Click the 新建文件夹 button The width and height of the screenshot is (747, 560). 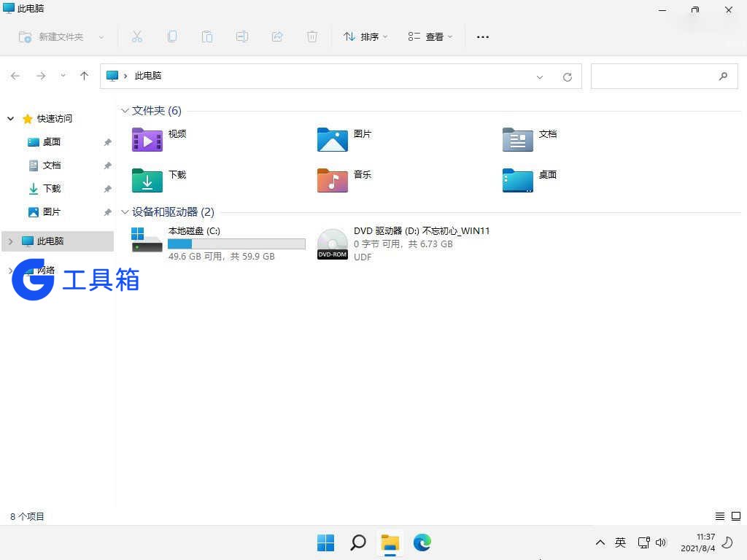click(x=51, y=36)
